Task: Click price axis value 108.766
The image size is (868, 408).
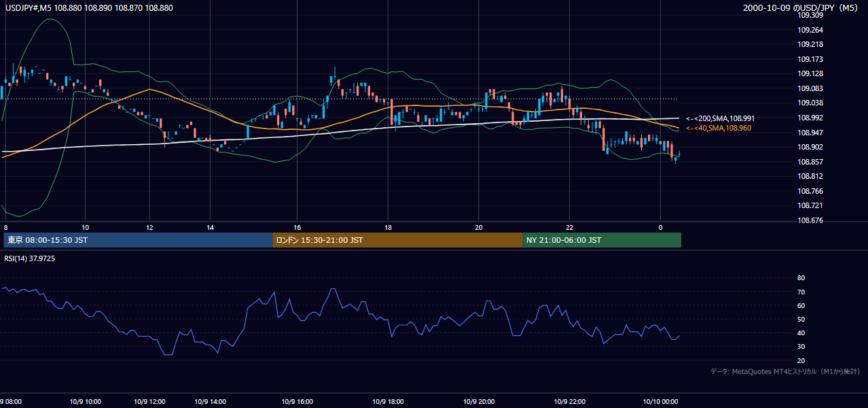Action: [810, 191]
